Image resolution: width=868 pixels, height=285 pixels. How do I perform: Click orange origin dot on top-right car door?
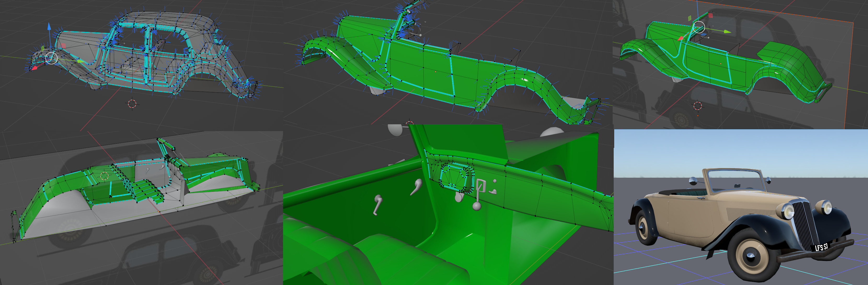pyautogui.click(x=721, y=63)
